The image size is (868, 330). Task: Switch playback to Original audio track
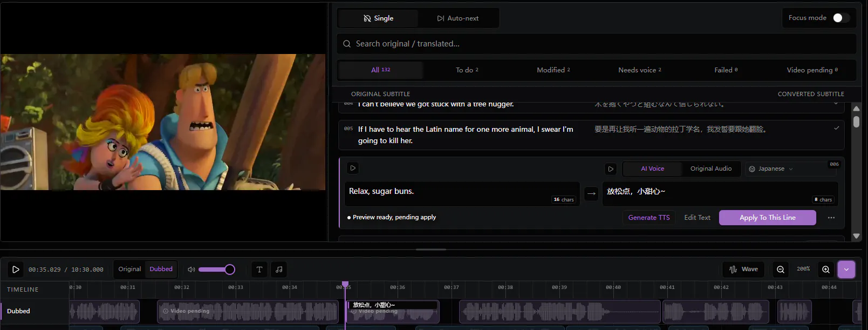pos(129,269)
